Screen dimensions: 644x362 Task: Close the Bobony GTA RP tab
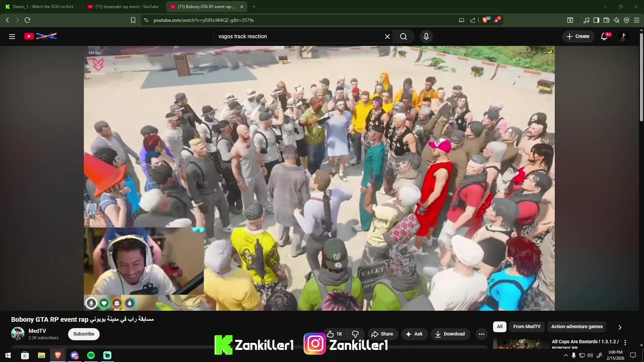(x=242, y=7)
